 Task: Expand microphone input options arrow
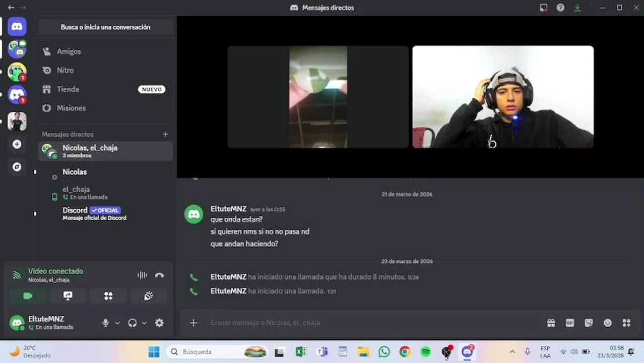click(117, 323)
